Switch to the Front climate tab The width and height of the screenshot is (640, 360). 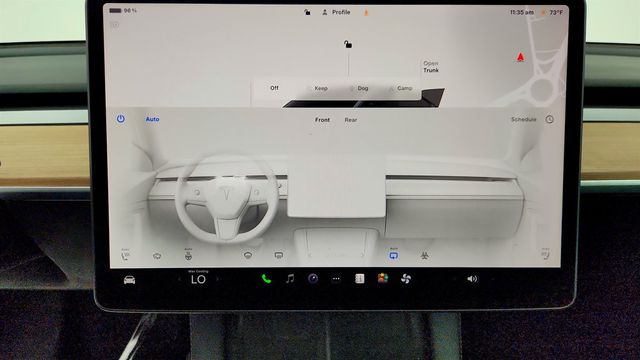(x=322, y=120)
